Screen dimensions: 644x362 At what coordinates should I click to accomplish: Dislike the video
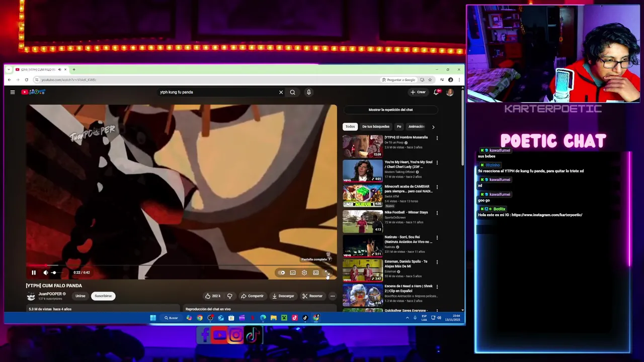230,296
